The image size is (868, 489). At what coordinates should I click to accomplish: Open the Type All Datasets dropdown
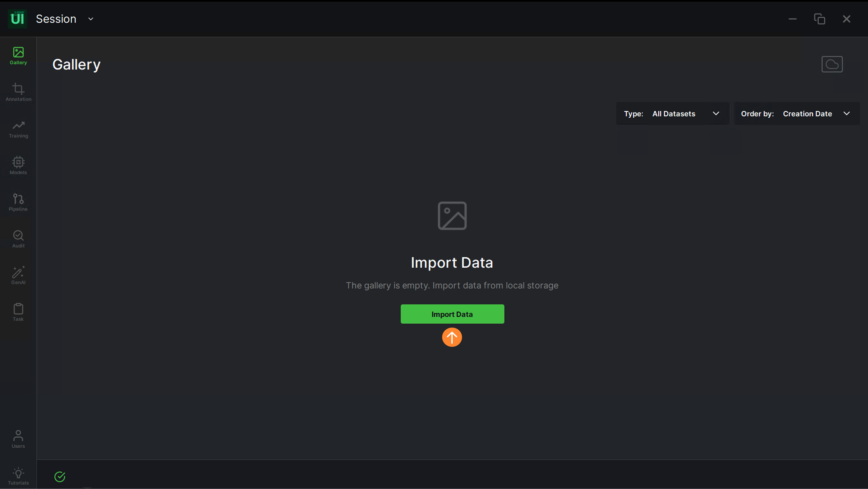(x=672, y=114)
